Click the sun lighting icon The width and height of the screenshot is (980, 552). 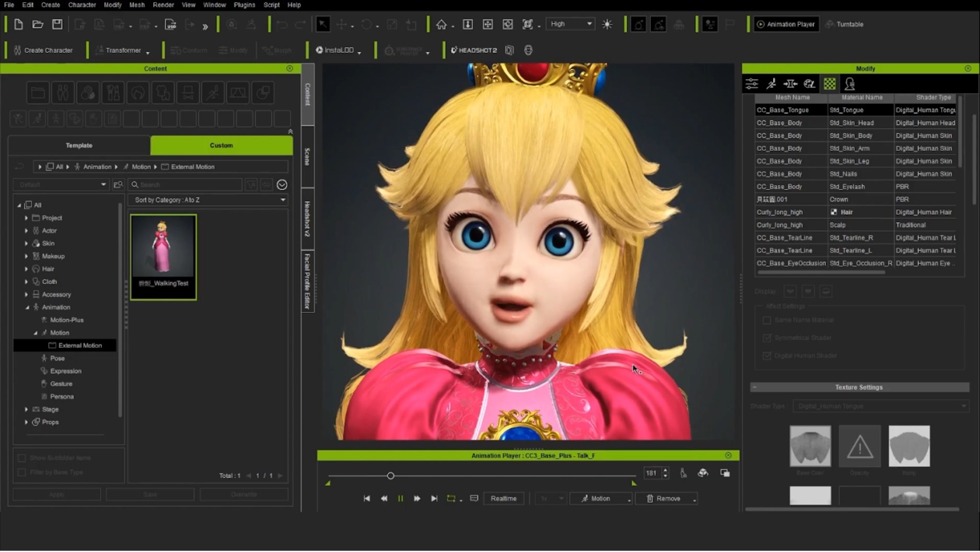pyautogui.click(x=607, y=24)
